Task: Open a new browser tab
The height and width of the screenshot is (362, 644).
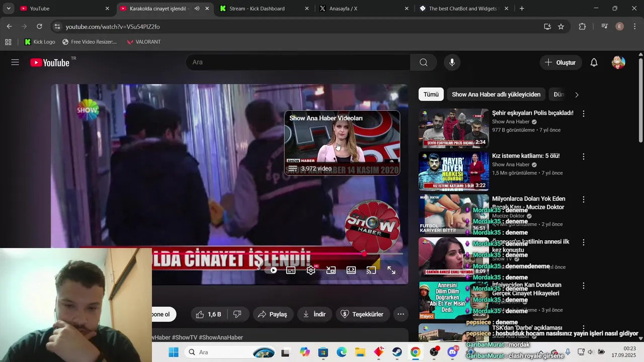Action: point(522,9)
